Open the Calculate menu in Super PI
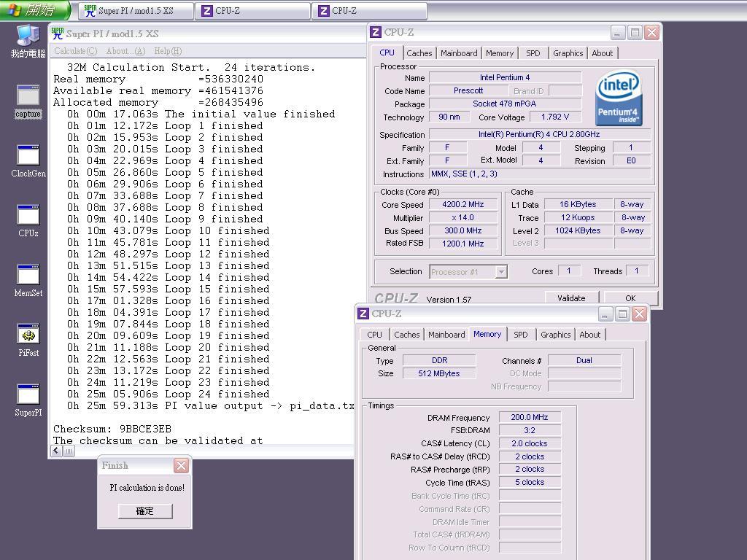Image resolution: width=747 pixels, height=560 pixels. (x=75, y=51)
